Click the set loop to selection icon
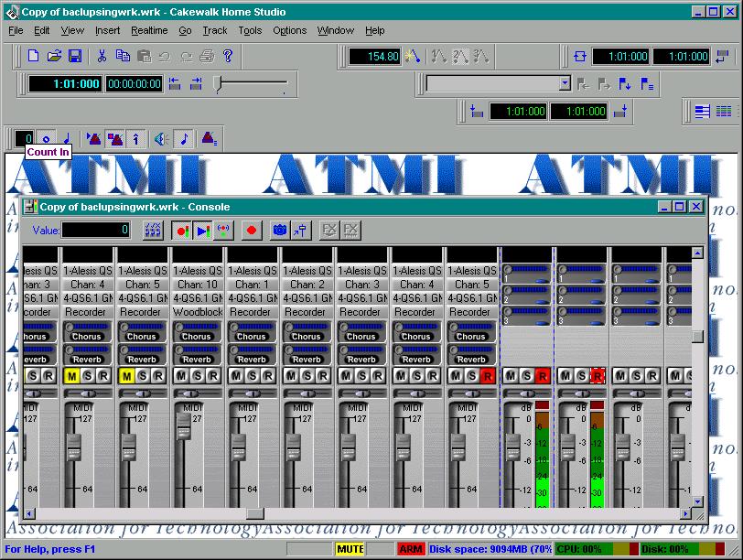743x560 pixels. click(x=722, y=57)
